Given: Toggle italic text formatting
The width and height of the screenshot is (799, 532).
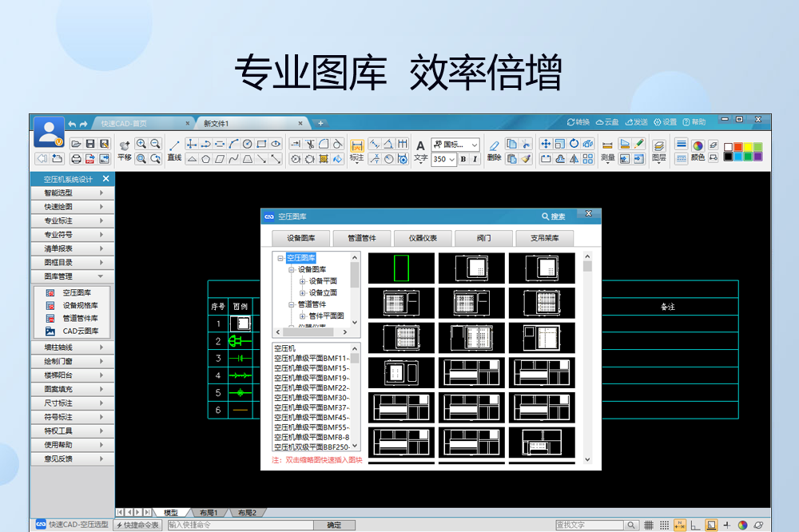Looking at the screenshot, I should [x=475, y=159].
